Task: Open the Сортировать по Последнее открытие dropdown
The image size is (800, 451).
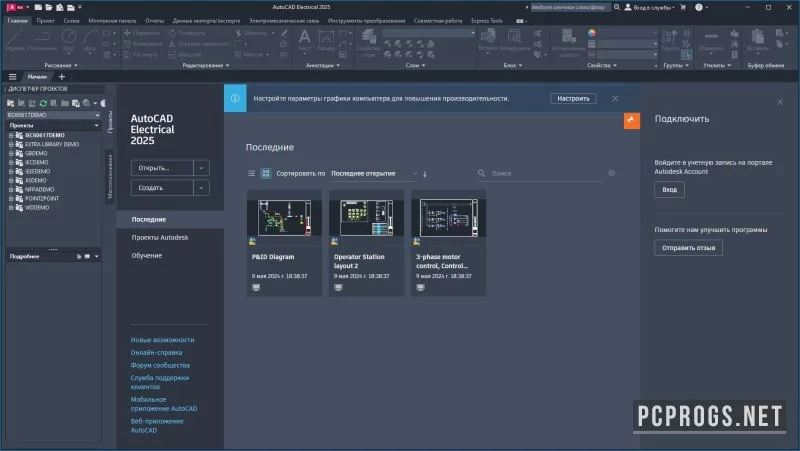Action: (373, 173)
